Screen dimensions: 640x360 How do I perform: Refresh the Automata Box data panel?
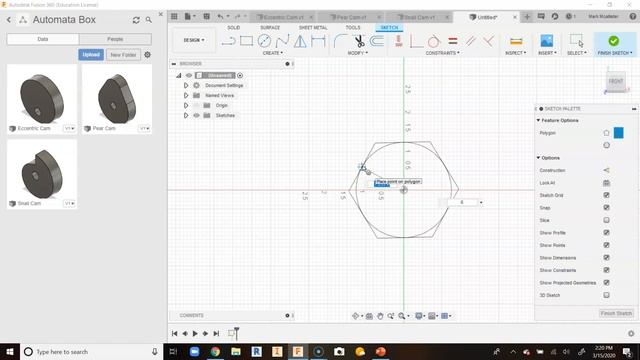coord(136,20)
